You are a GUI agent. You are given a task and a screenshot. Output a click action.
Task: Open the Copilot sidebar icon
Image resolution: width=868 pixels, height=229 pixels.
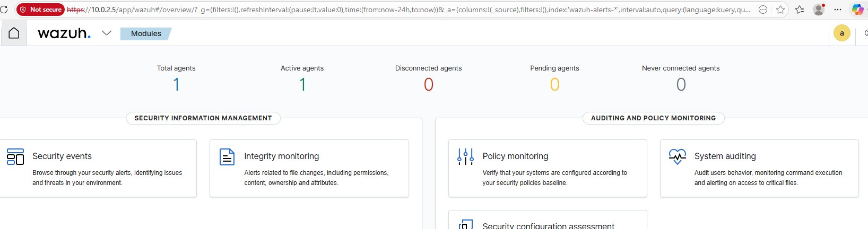click(857, 10)
